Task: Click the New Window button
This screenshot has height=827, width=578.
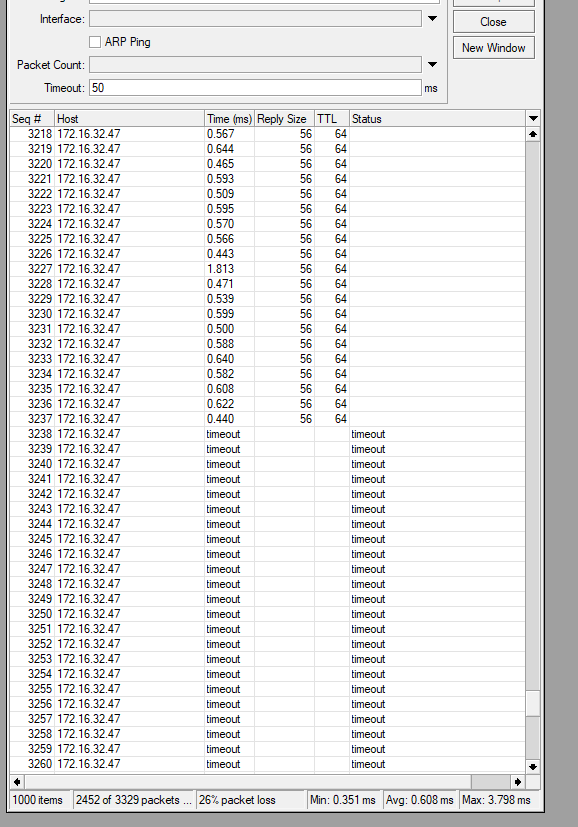Action: pyautogui.click(x=494, y=48)
